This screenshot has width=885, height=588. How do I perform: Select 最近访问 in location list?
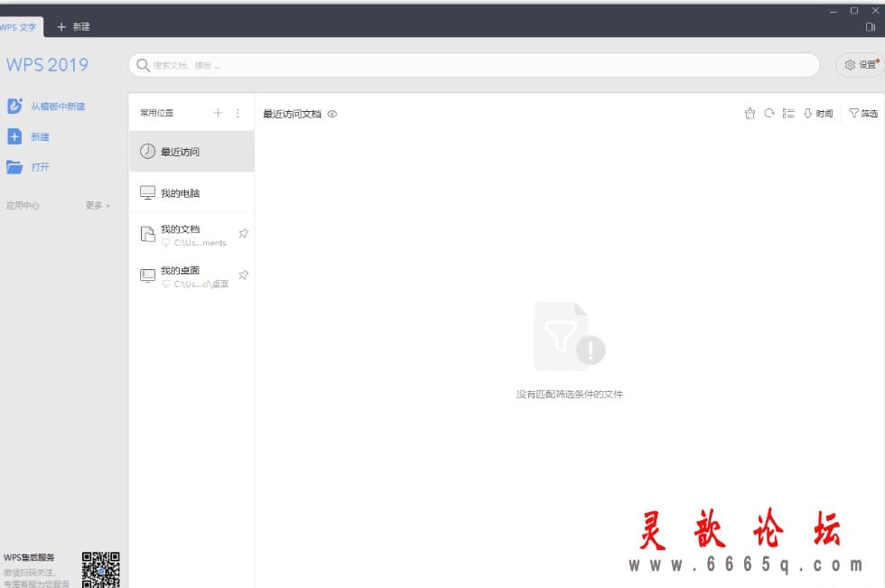(191, 151)
